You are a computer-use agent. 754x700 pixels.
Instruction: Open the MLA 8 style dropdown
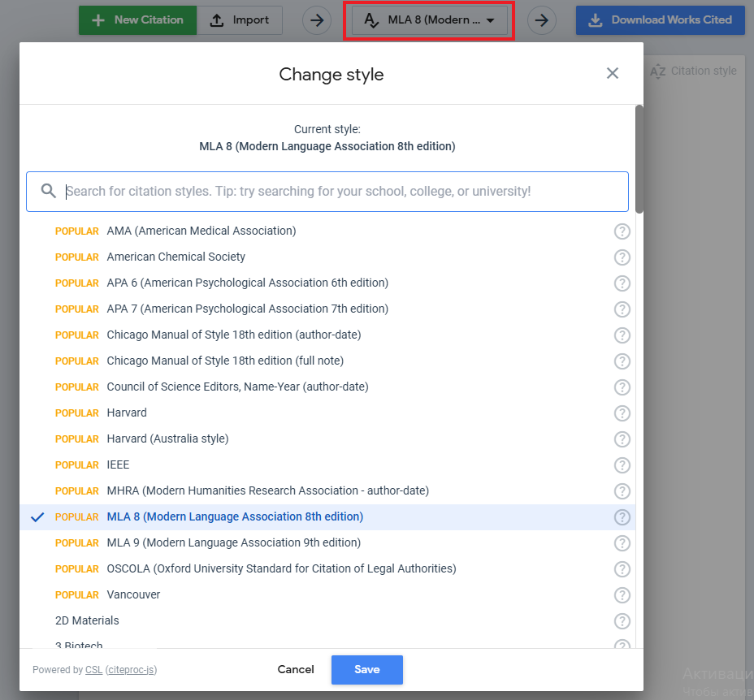click(429, 20)
